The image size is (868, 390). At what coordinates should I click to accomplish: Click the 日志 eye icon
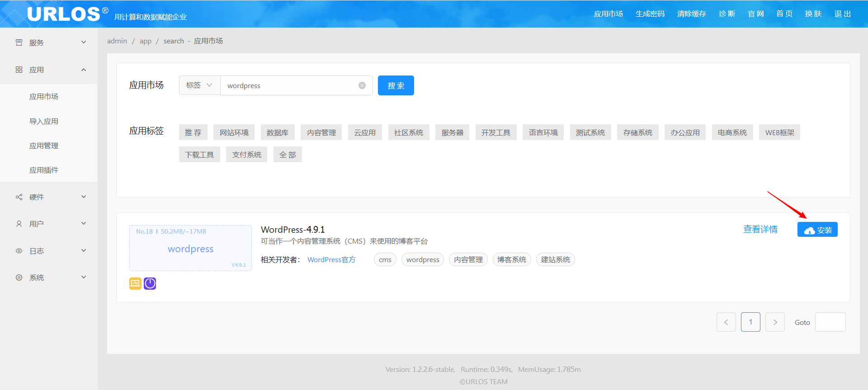pos(19,251)
